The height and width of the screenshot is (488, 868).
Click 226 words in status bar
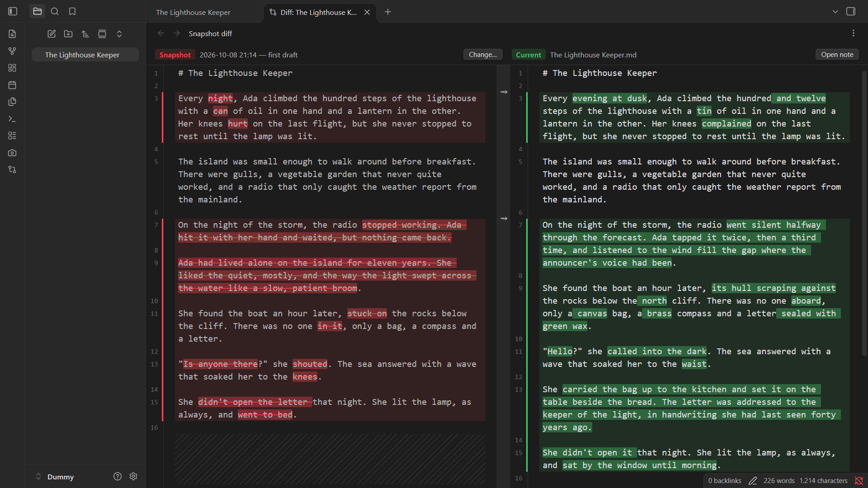click(779, 481)
